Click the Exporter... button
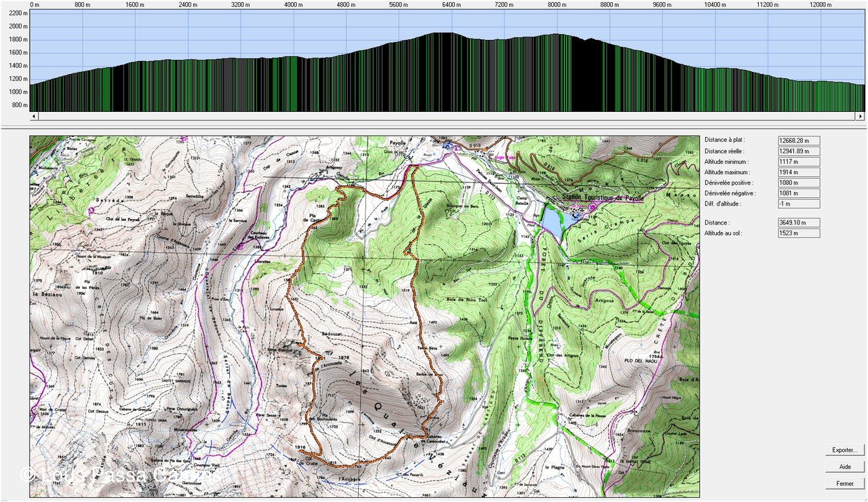868x502 pixels. [845, 450]
